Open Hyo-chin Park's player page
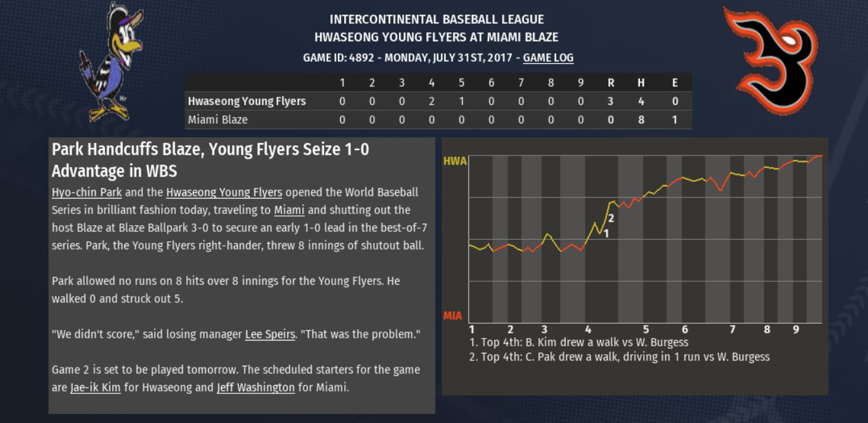The image size is (868, 423). coord(86,192)
